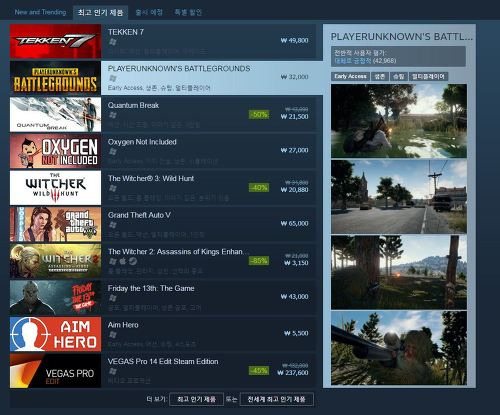Viewport: 500px width, 415px height.
Task: Click the 생존 tag in the side panel
Action: coord(380,76)
